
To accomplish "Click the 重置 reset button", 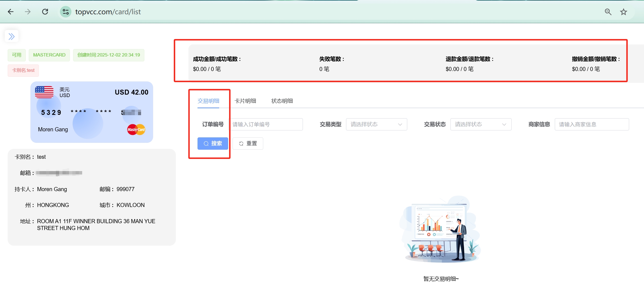I will (x=248, y=143).
